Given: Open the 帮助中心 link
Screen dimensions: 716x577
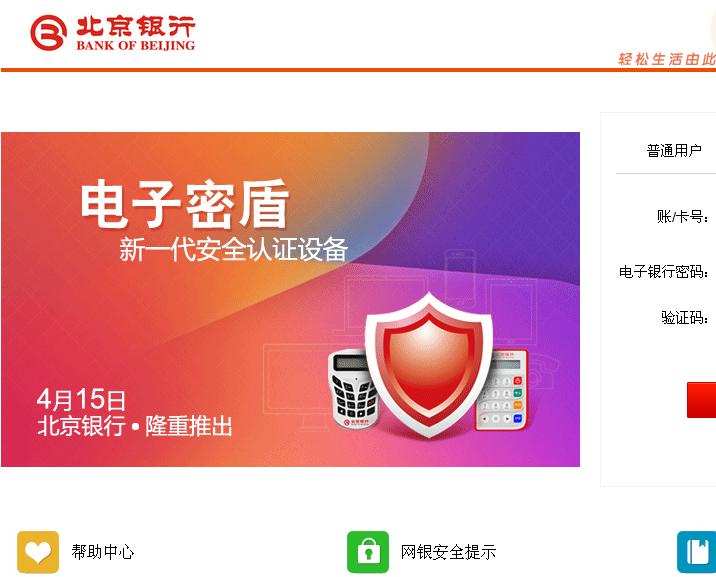Looking at the screenshot, I should 103,552.
